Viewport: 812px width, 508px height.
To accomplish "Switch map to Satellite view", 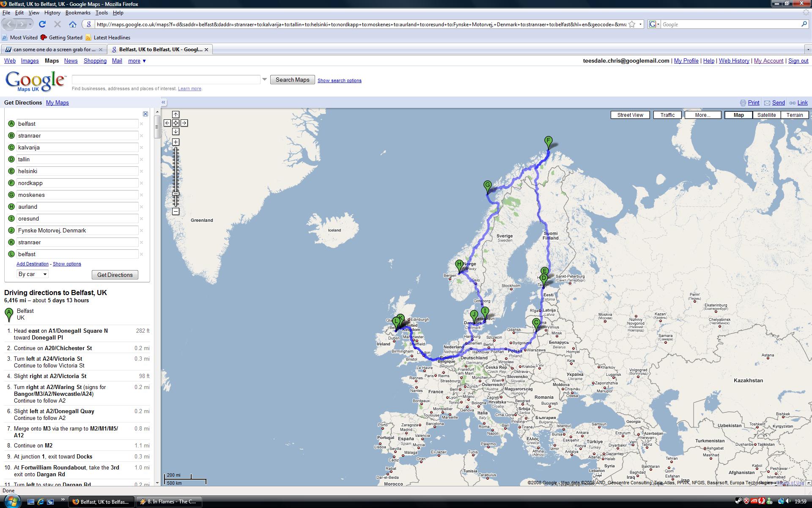I will (766, 115).
